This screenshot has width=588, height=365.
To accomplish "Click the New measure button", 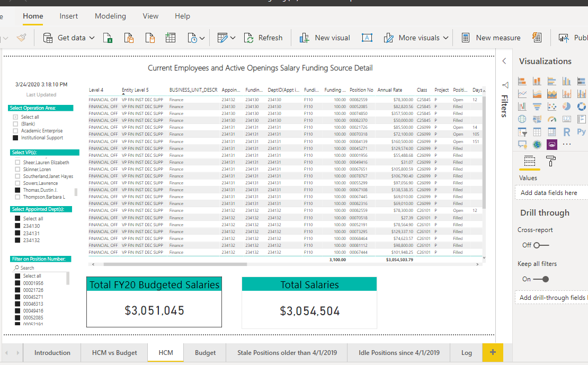I will (491, 38).
